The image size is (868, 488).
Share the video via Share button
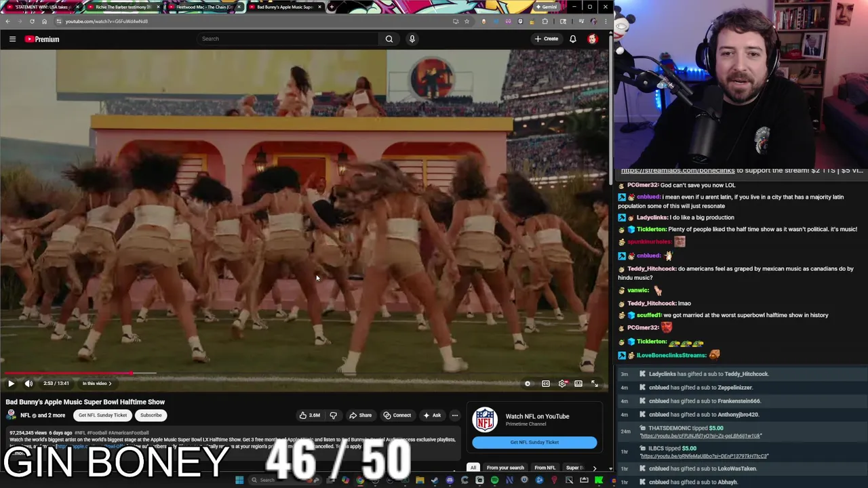tap(360, 415)
